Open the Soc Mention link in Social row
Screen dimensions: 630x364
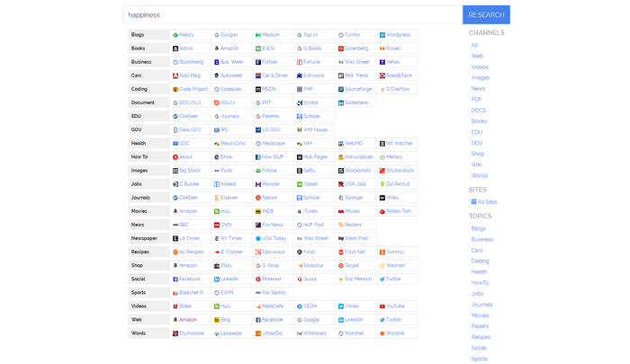click(x=358, y=279)
